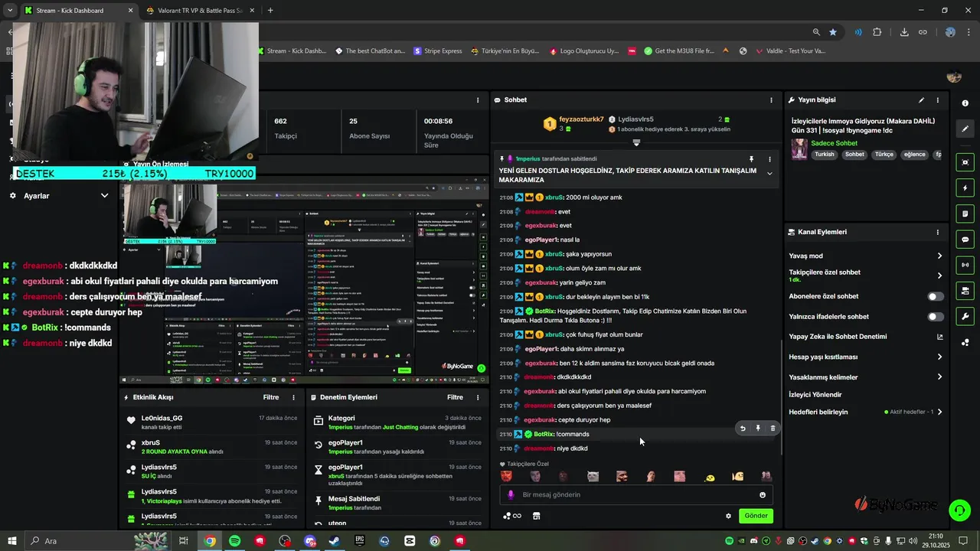Open Etkinlik Akışı Filtre dropdown

tap(271, 397)
